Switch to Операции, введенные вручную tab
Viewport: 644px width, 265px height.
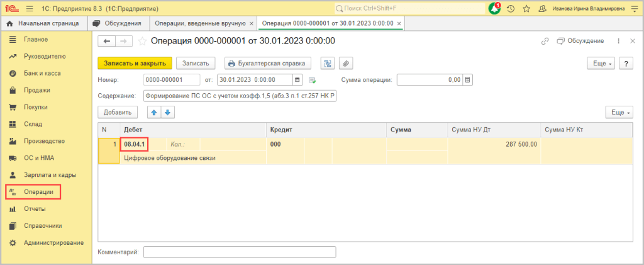(x=199, y=23)
